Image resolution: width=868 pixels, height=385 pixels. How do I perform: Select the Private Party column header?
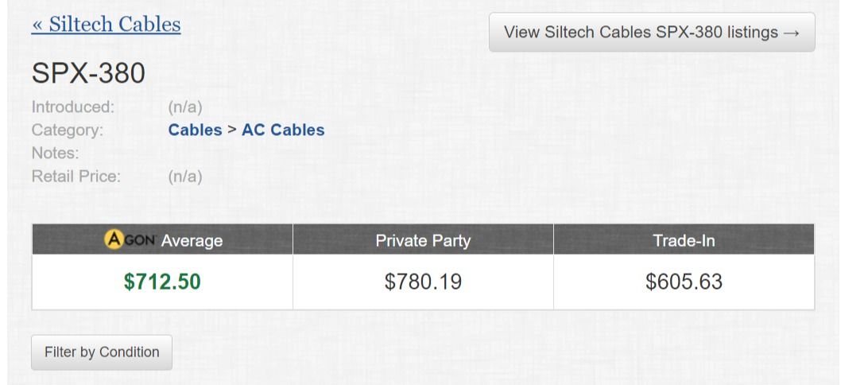423,241
